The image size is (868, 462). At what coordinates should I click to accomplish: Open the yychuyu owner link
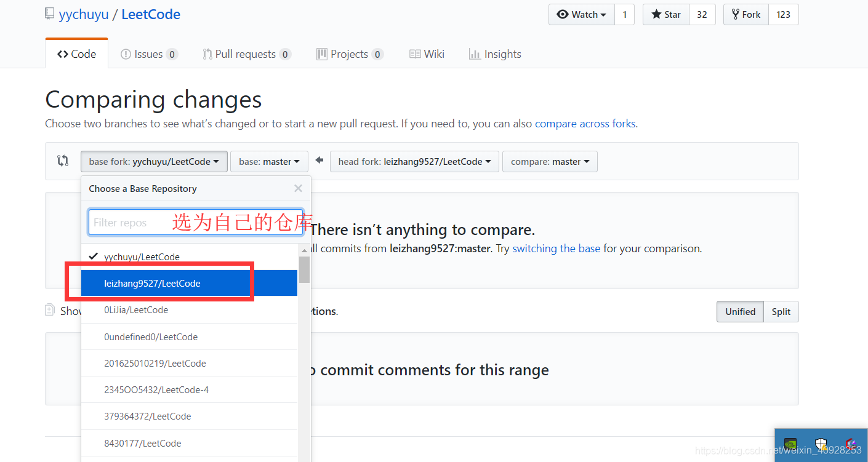click(x=83, y=14)
